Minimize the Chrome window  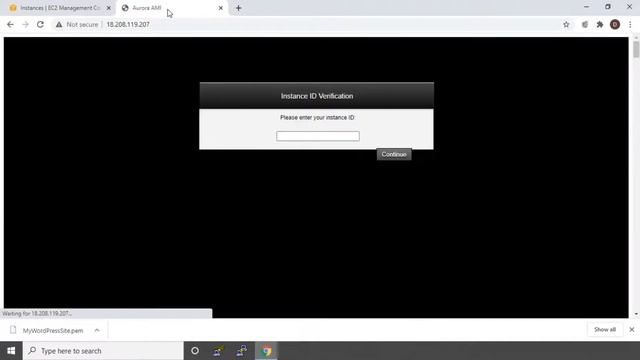[x=587, y=7]
